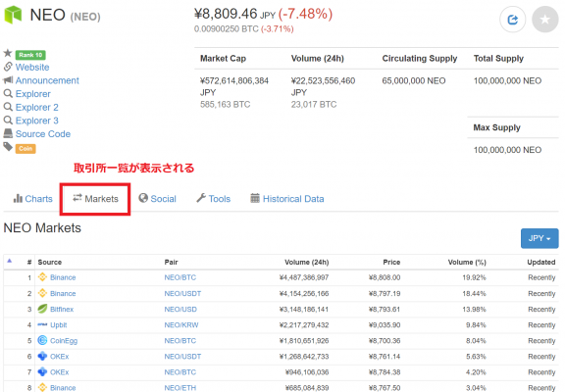
Task: Open the Explorer 2 link
Action: point(36,107)
